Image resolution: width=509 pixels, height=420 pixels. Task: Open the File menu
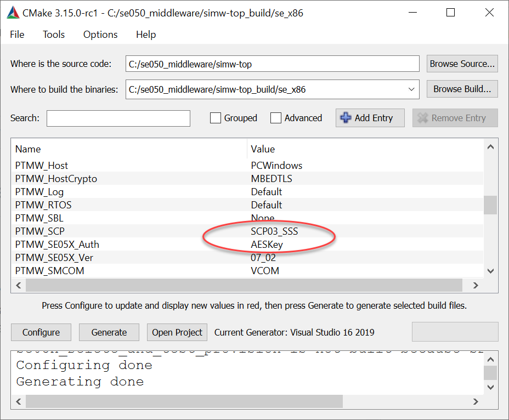pyautogui.click(x=16, y=35)
